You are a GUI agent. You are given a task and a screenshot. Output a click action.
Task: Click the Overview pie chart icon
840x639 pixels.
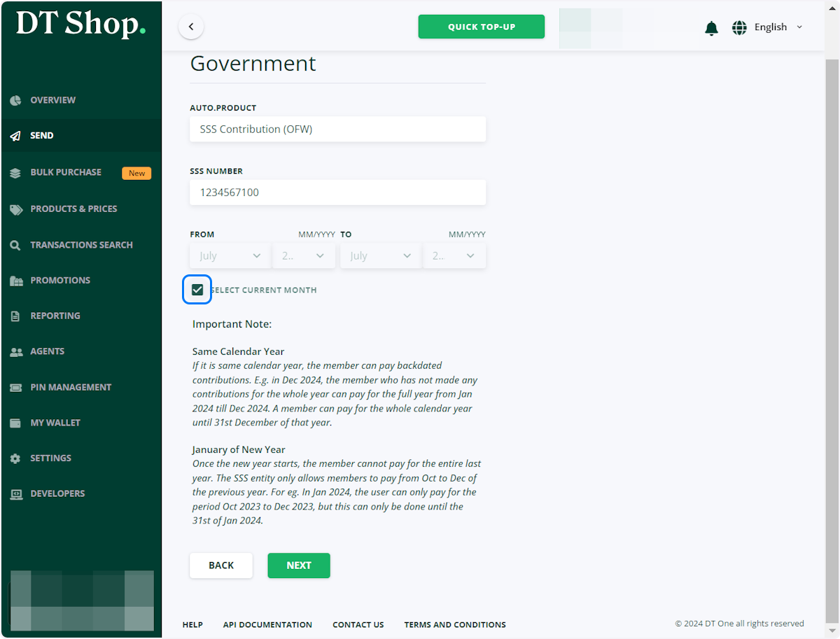click(15, 101)
